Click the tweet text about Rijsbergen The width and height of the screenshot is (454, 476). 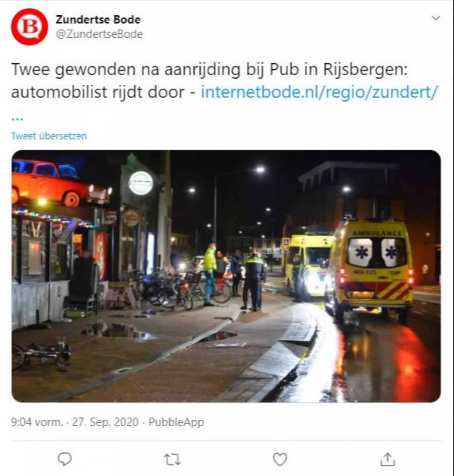coord(209,80)
